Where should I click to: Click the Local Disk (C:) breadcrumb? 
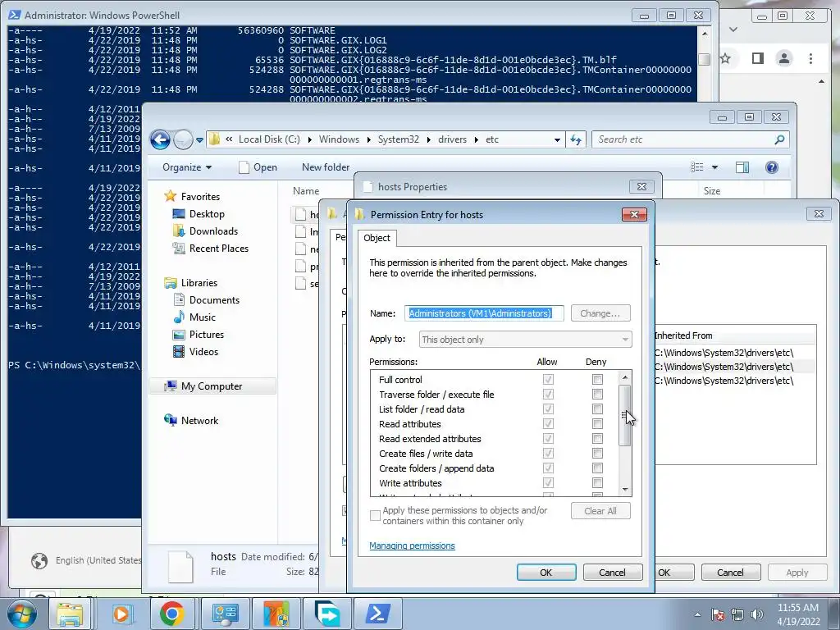269,139
